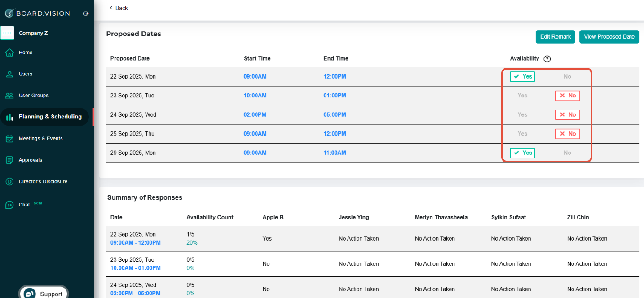Click the Planning & Scheduling chart icon

pyautogui.click(x=9, y=117)
